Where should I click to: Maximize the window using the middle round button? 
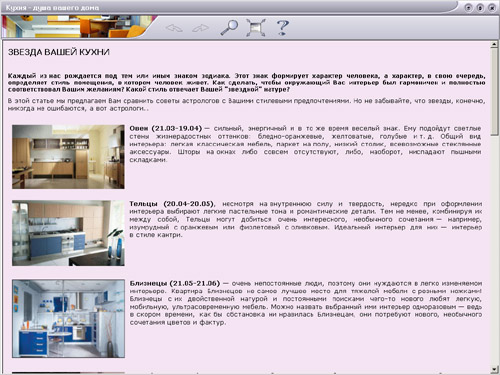pyautogui.click(x=480, y=7)
